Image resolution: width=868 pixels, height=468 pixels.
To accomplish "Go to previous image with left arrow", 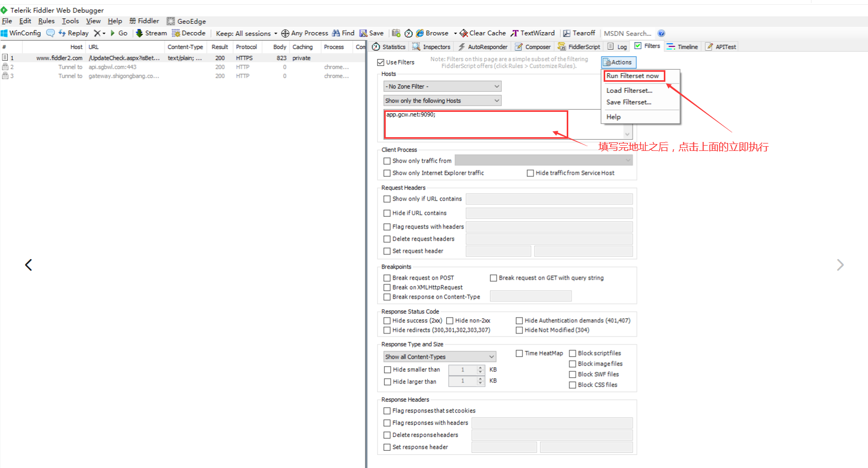I will (28, 265).
